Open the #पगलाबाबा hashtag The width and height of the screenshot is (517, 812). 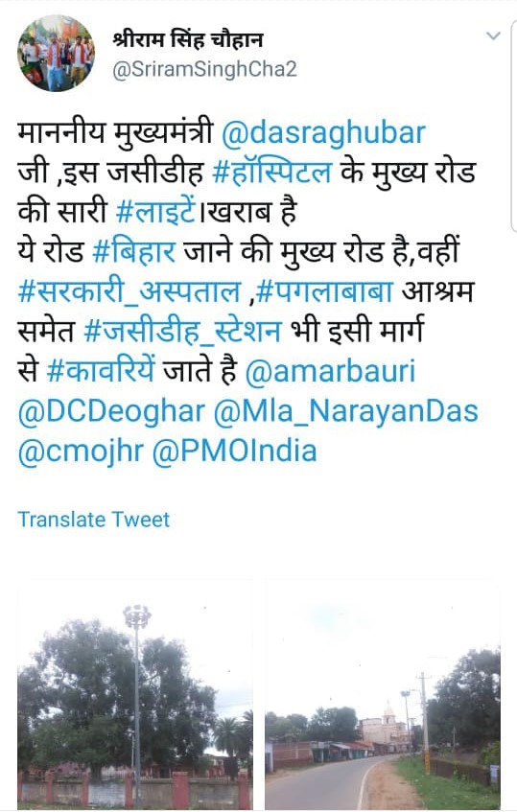tap(325, 291)
